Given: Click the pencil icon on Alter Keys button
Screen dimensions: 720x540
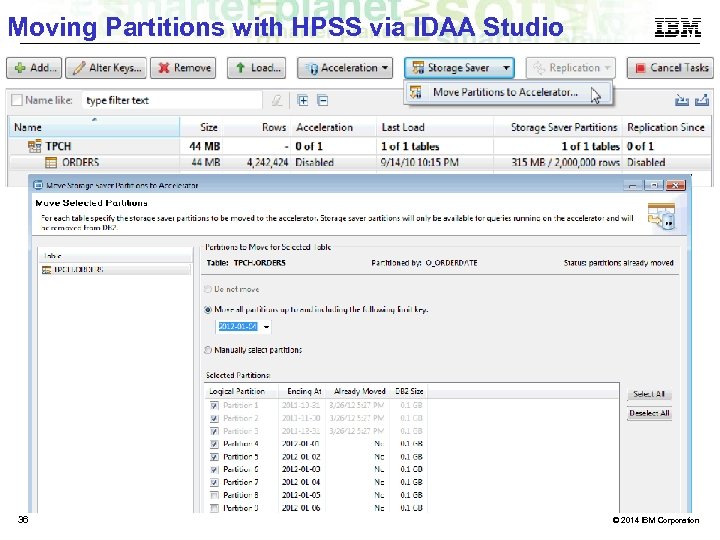Looking at the screenshot, I should (x=79, y=68).
